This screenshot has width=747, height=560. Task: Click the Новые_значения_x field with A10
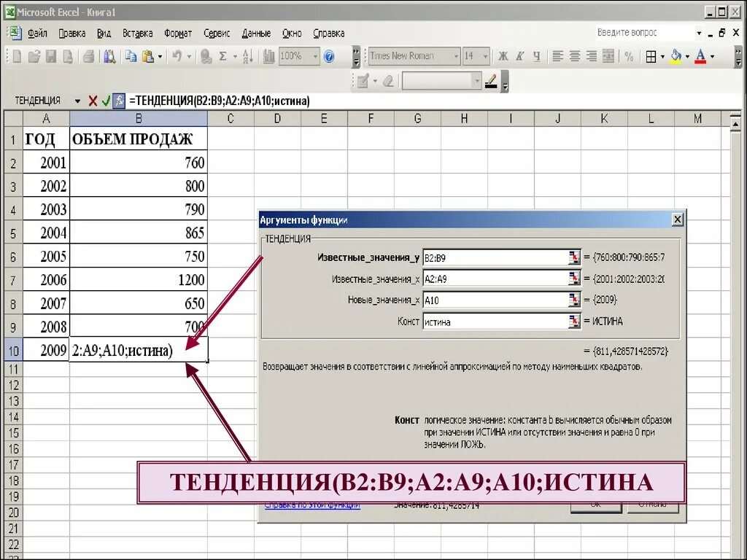pos(495,300)
